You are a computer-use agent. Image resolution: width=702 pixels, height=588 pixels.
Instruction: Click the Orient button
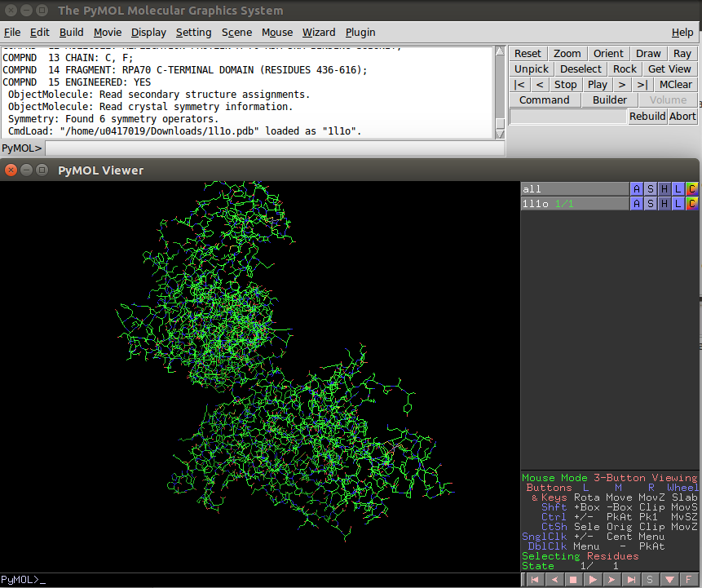pos(608,54)
